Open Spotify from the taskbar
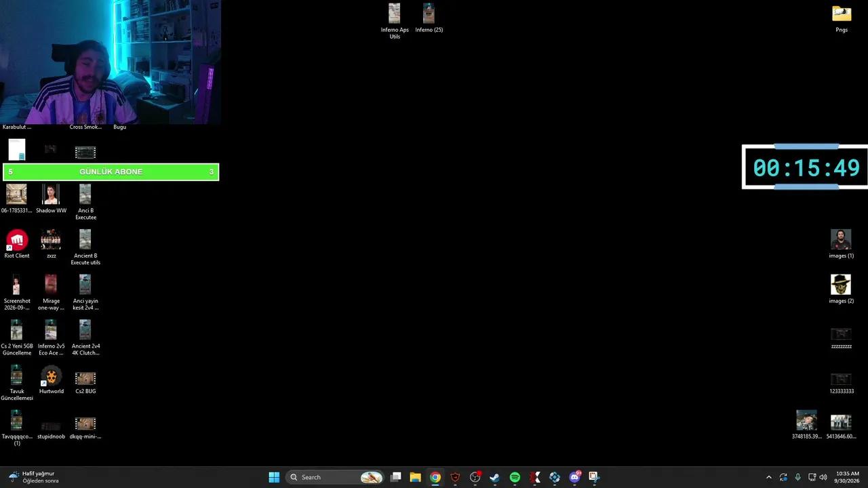Image resolution: width=868 pixels, height=488 pixels. pyautogui.click(x=515, y=477)
